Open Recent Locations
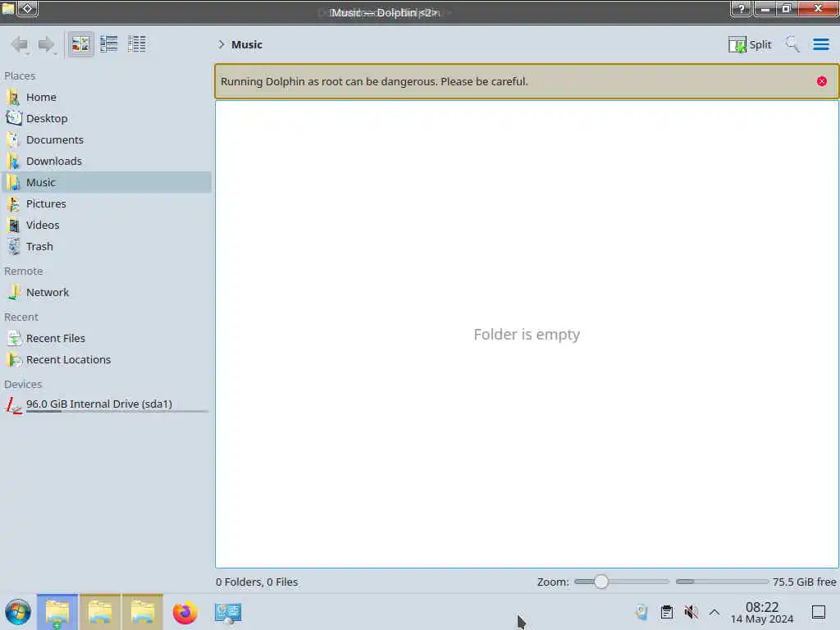Image resolution: width=840 pixels, height=630 pixels. tap(107, 360)
